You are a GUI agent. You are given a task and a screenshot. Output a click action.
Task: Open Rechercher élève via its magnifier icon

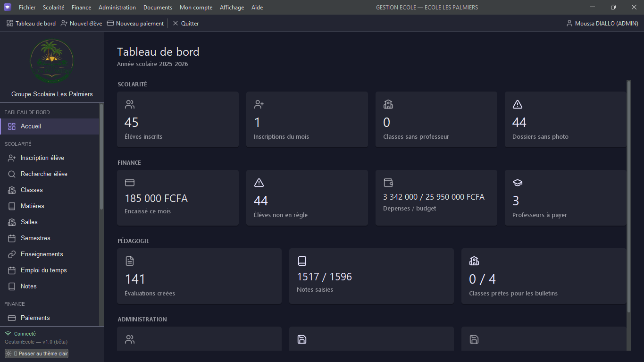pyautogui.click(x=12, y=174)
